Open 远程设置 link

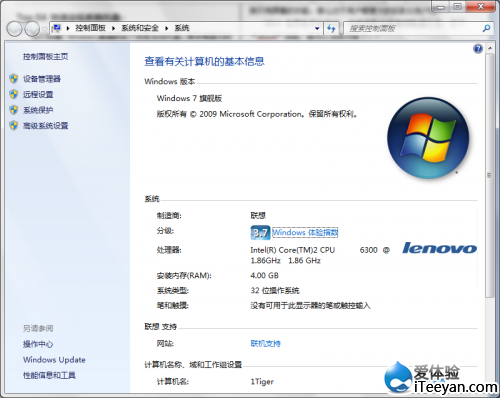[x=38, y=95]
